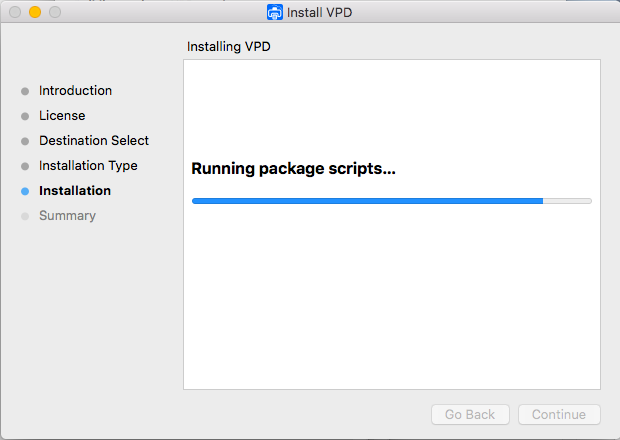Select the Installation step label
Viewport: 620px width, 440px height.
click(x=75, y=191)
